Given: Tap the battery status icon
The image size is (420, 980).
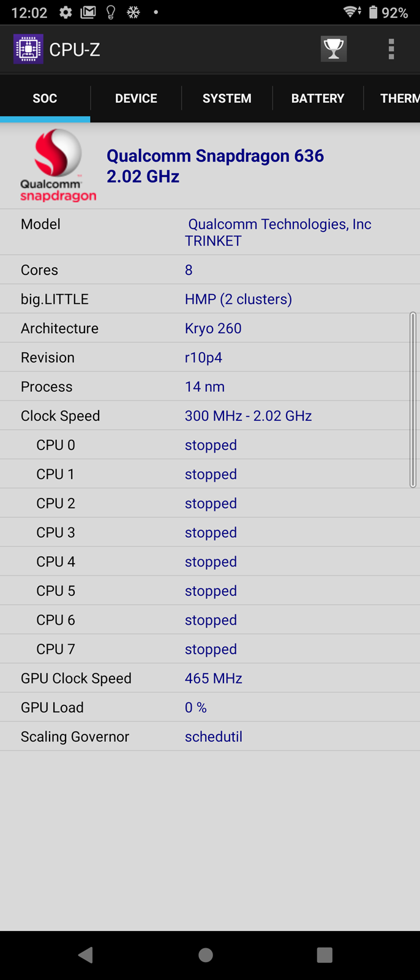Looking at the screenshot, I should 373,12.
